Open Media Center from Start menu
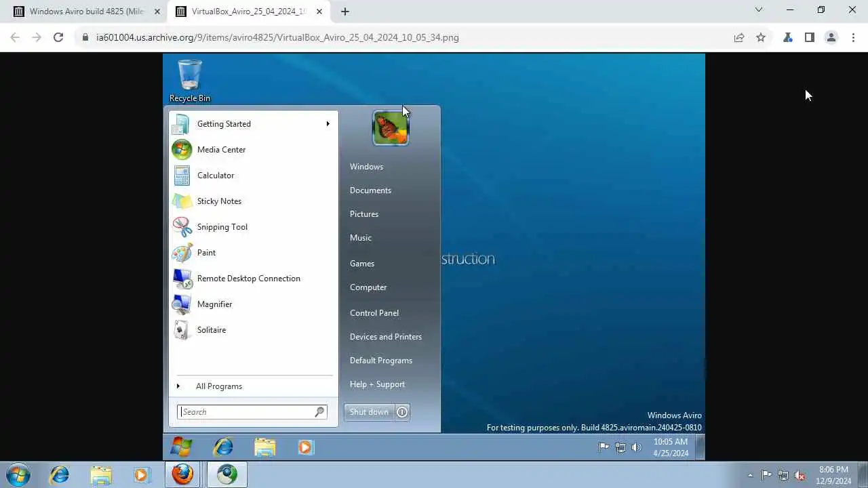This screenshot has width=868, height=488. pos(221,150)
